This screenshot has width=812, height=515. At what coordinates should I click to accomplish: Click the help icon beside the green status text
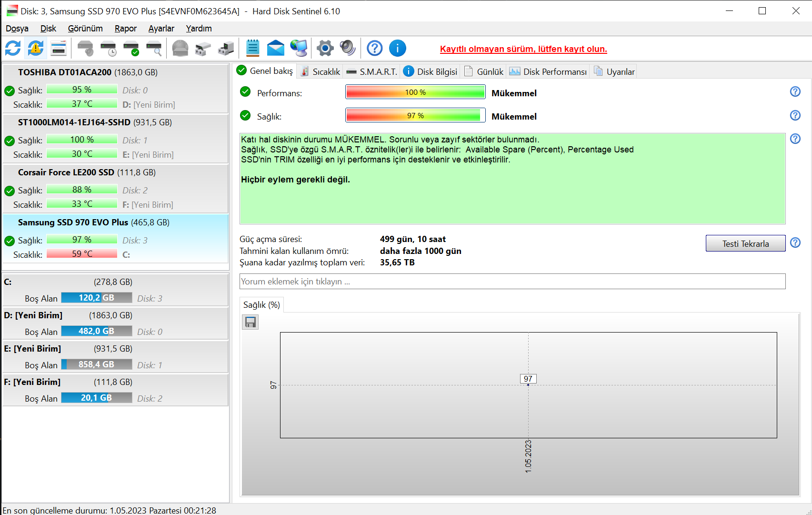[795, 139]
